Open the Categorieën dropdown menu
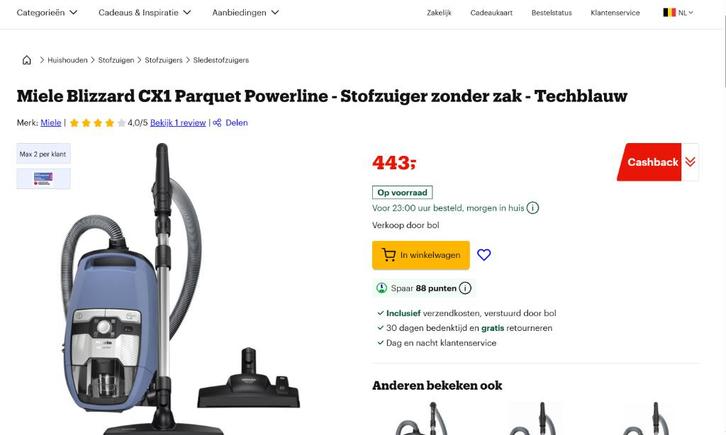The height and width of the screenshot is (435, 726). 47,12
